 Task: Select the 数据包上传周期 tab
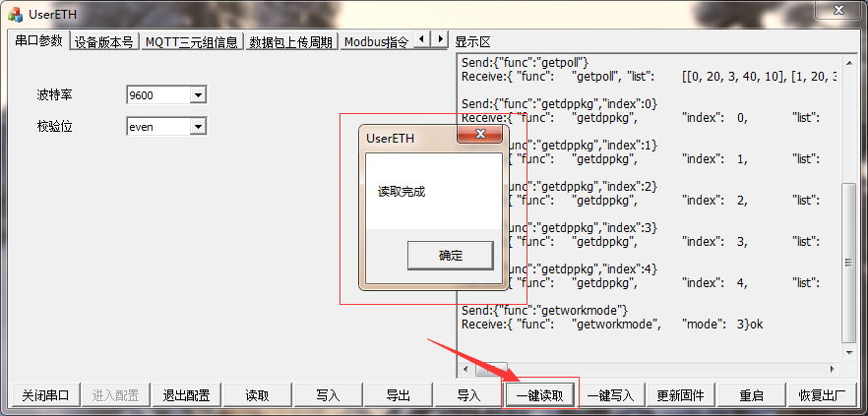pyautogui.click(x=291, y=42)
